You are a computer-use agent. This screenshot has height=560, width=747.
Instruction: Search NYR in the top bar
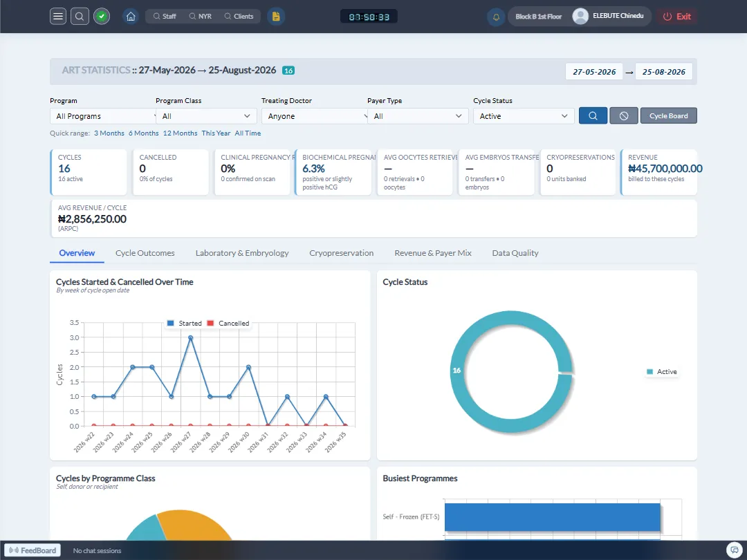click(200, 16)
